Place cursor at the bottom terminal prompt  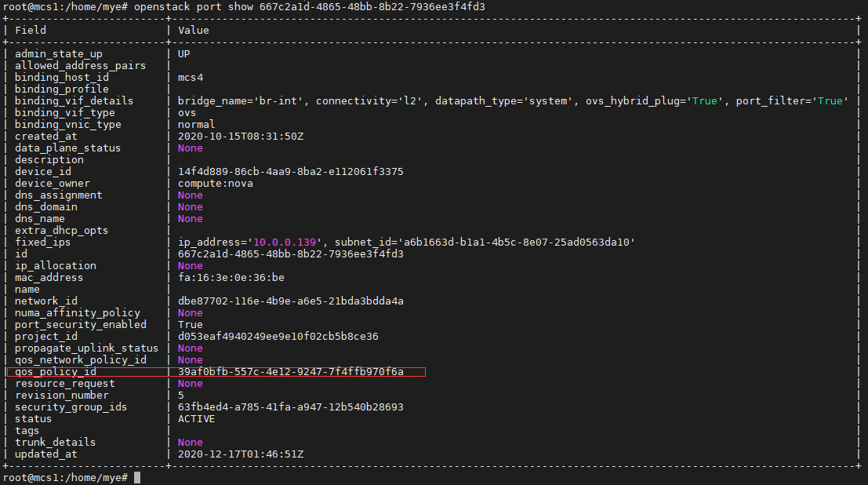[x=137, y=476]
